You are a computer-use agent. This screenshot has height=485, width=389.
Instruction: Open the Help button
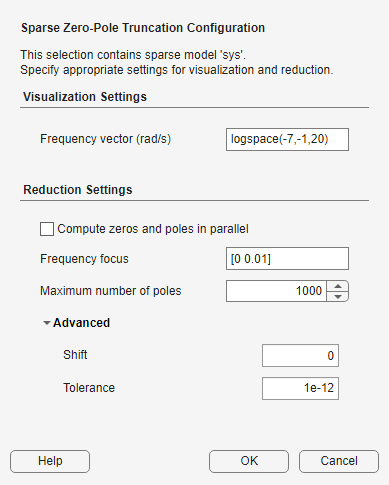(50, 461)
